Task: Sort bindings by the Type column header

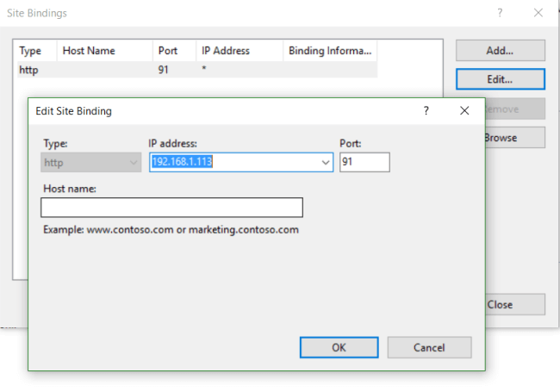Action: 34,51
